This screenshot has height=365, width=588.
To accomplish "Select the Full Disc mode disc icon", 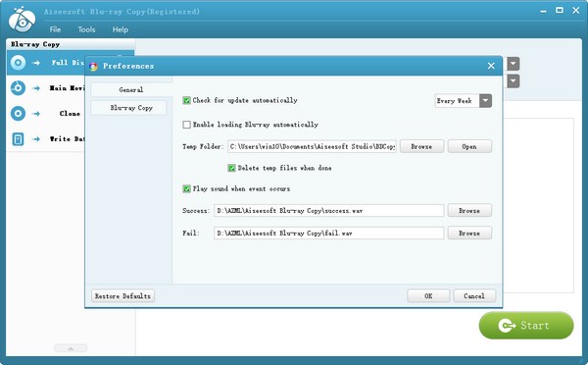I will [x=18, y=63].
